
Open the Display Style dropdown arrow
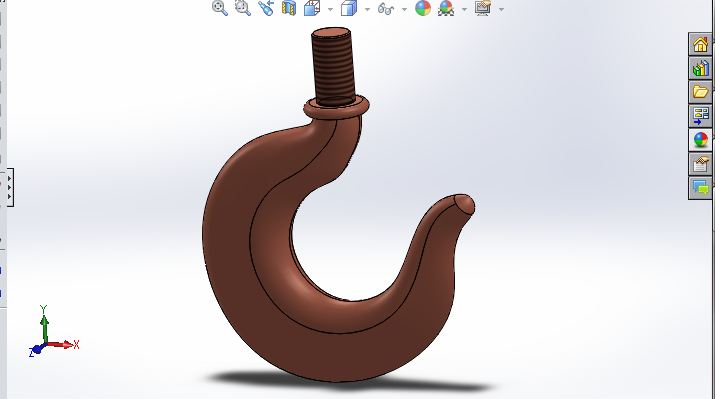tap(367, 9)
